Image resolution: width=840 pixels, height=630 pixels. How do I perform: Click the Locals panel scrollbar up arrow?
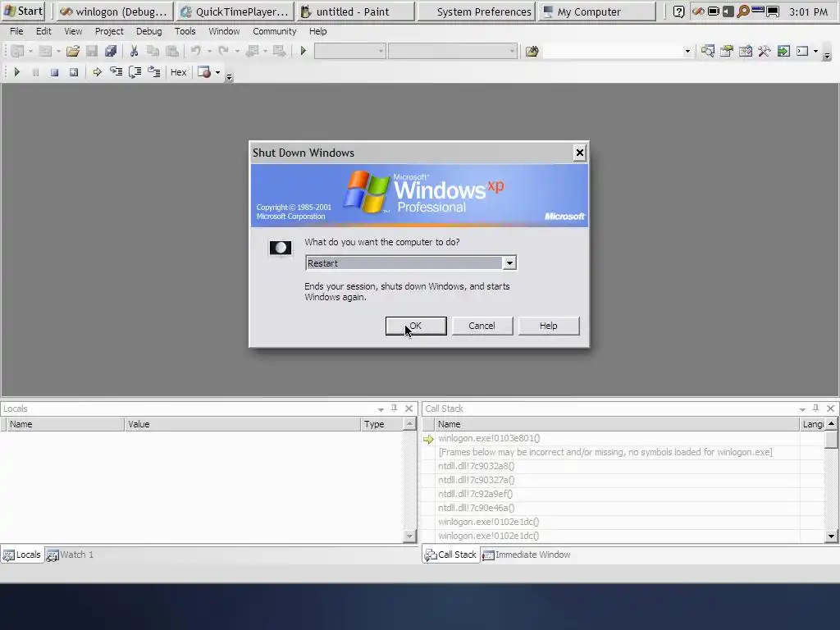click(409, 424)
